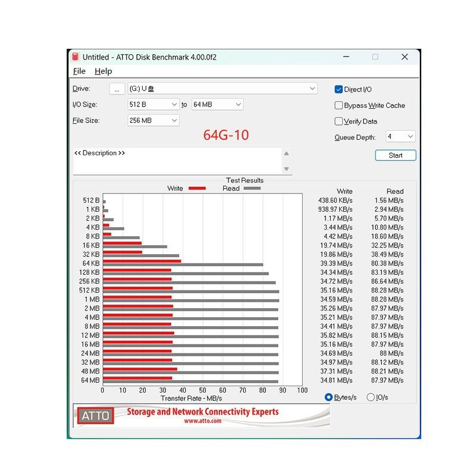Click inside the Description text field
Screen dimensions: 476x476
pos(177,161)
